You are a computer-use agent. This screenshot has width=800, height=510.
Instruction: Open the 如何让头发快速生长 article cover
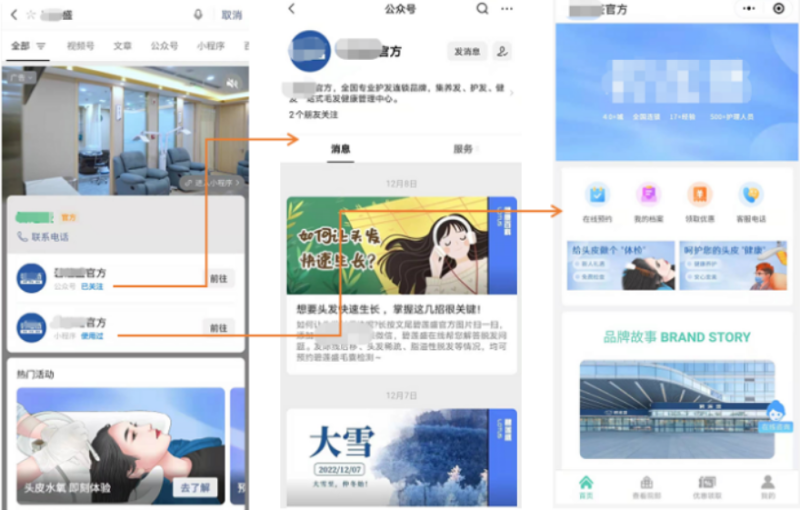tap(402, 246)
